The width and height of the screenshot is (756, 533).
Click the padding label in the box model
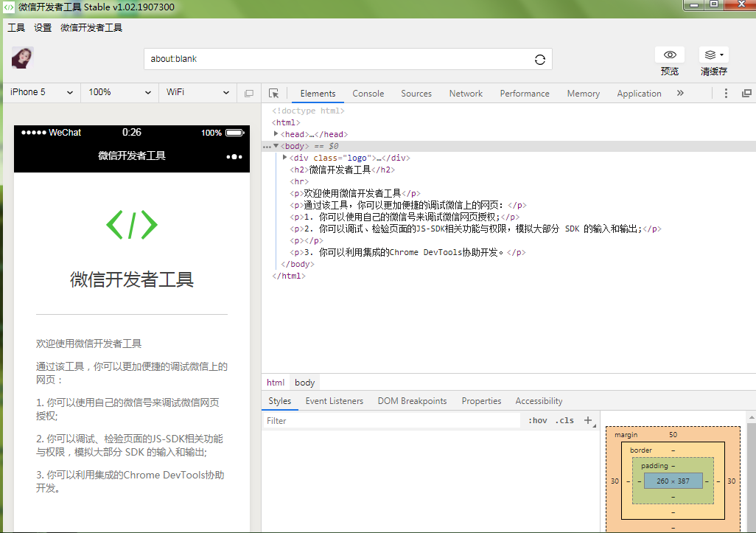[654, 465]
